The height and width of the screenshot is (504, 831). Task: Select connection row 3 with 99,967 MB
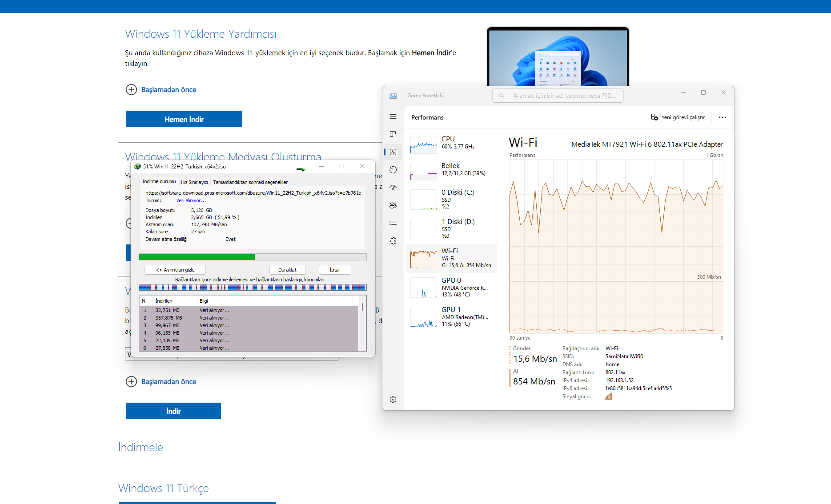point(249,325)
